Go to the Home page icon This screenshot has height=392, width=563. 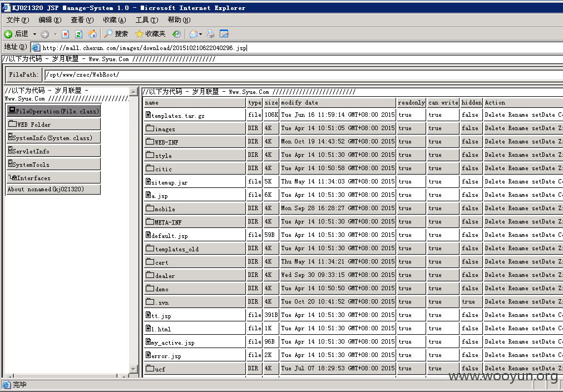[x=92, y=34]
